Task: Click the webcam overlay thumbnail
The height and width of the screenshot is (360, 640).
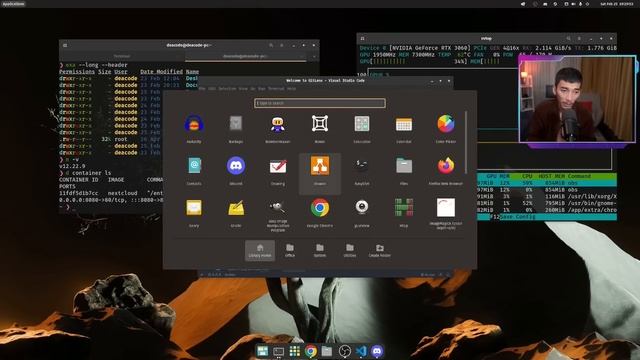Action: pyautogui.click(x=577, y=99)
